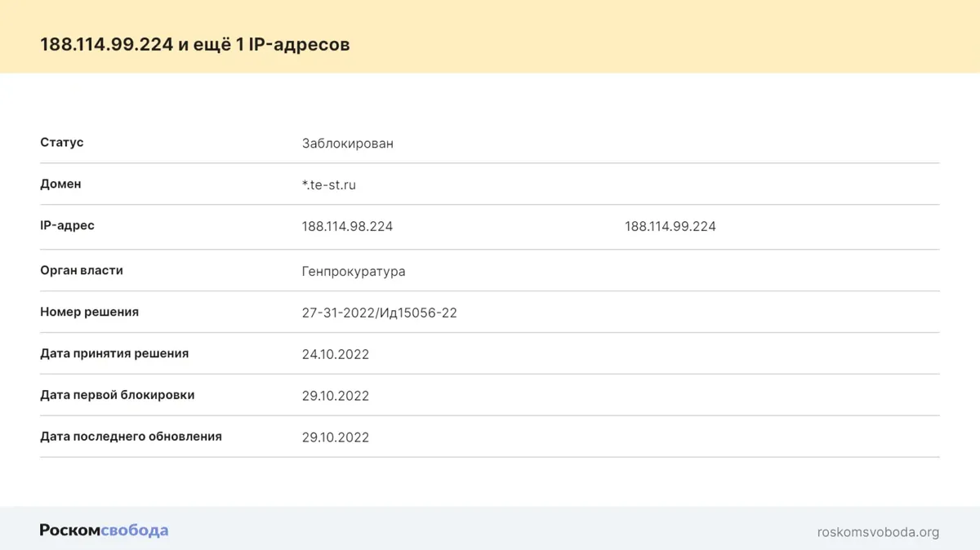The height and width of the screenshot is (550, 980).
Task: Open the roskomsvoboda.org link
Action: [x=878, y=532]
